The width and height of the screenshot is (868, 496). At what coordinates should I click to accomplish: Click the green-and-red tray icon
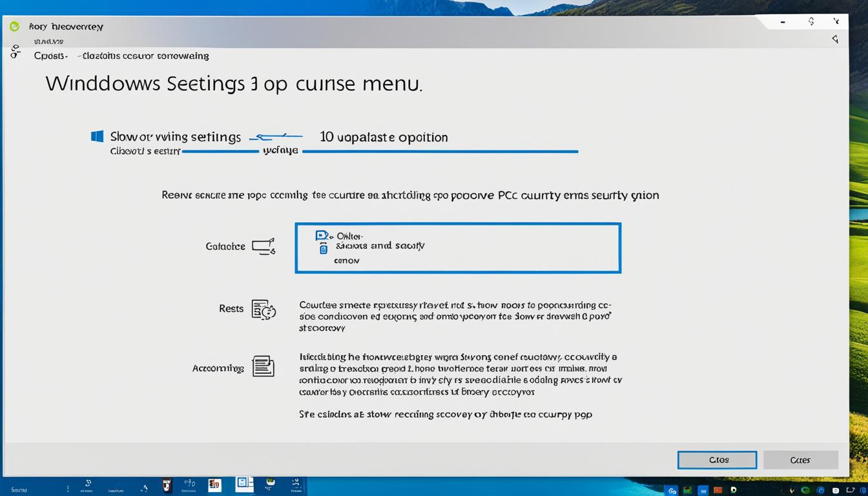pyautogui.click(x=687, y=491)
